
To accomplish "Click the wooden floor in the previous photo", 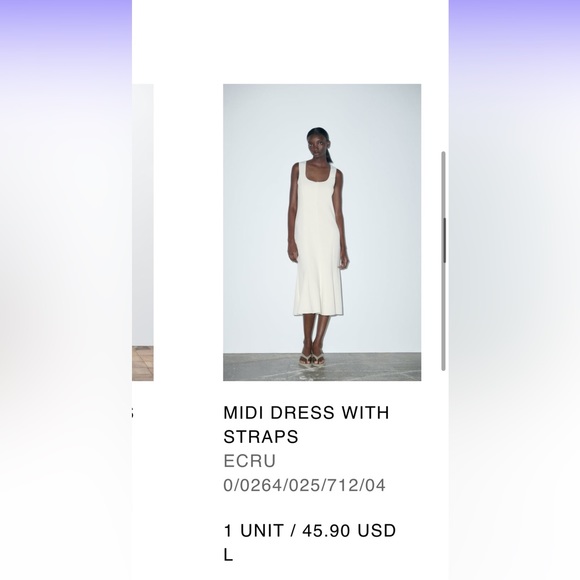I will click(x=143, y=363).
